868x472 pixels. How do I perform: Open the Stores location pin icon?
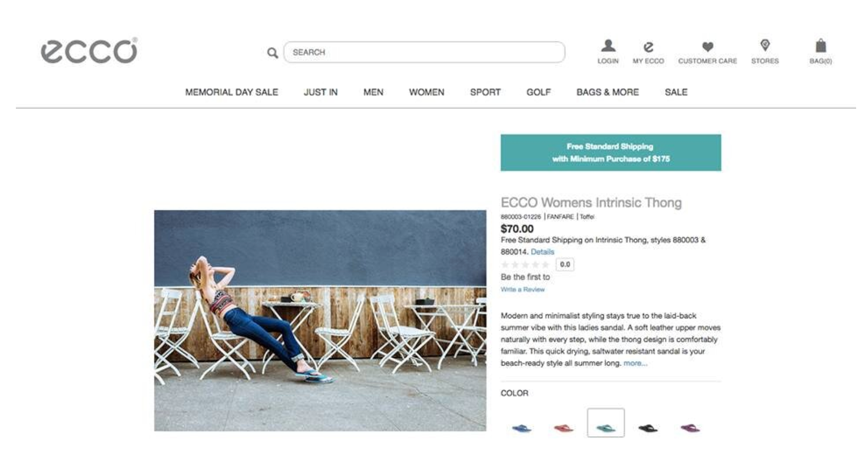765,46
